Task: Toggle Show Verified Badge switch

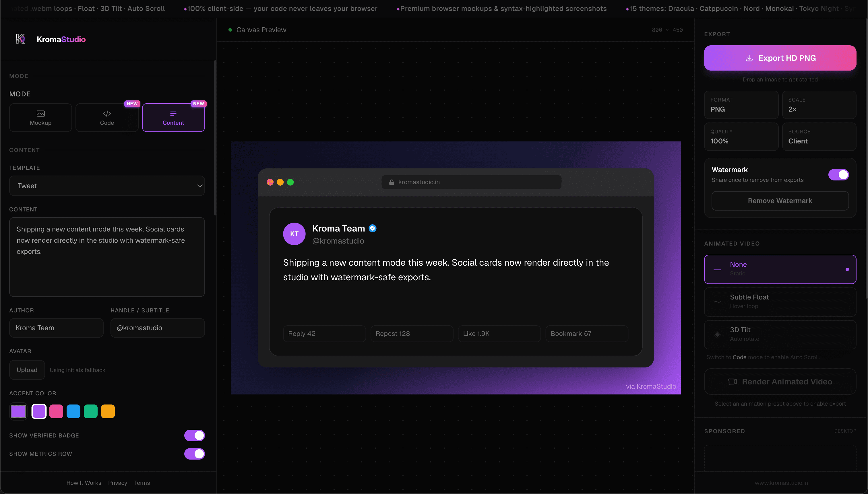Action: [x=195, y=436]
